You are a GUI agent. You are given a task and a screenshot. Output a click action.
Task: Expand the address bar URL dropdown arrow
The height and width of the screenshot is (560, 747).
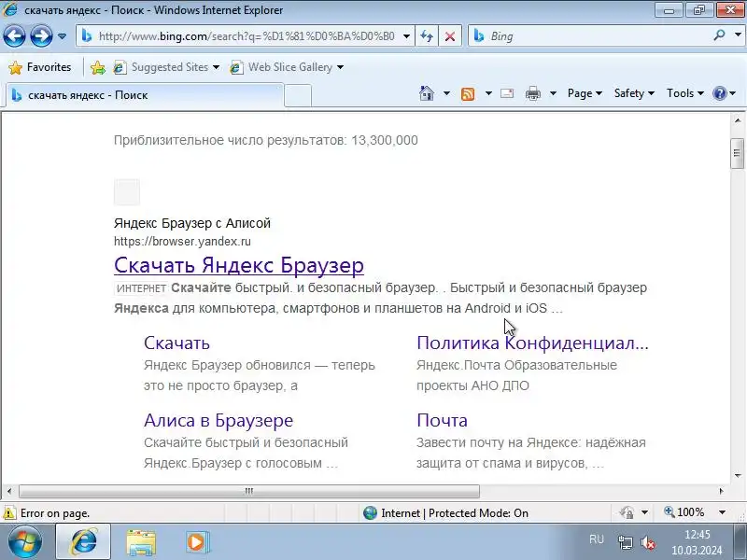coord(406,36)
